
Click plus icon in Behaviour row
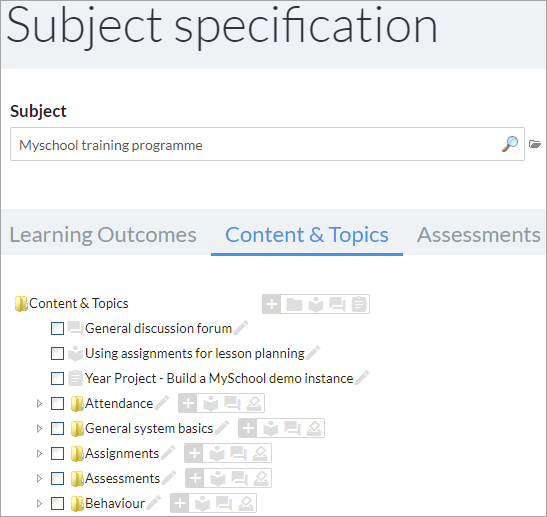180,503
